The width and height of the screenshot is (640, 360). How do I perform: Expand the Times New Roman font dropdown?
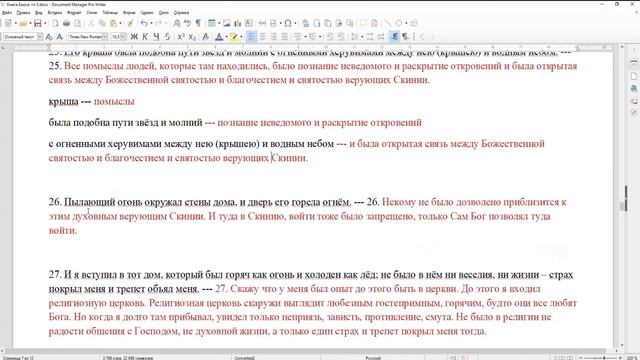[105, 37]
